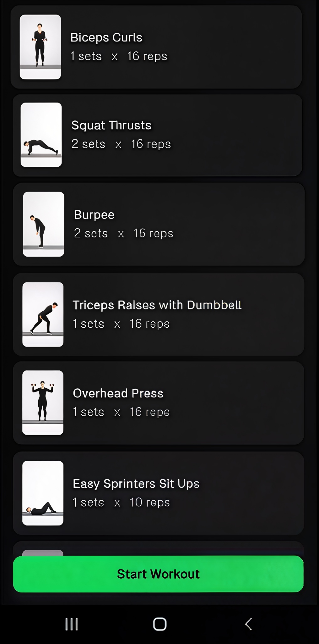
Task: Select the Squat Thrusts title
Action: click(111, 125)
